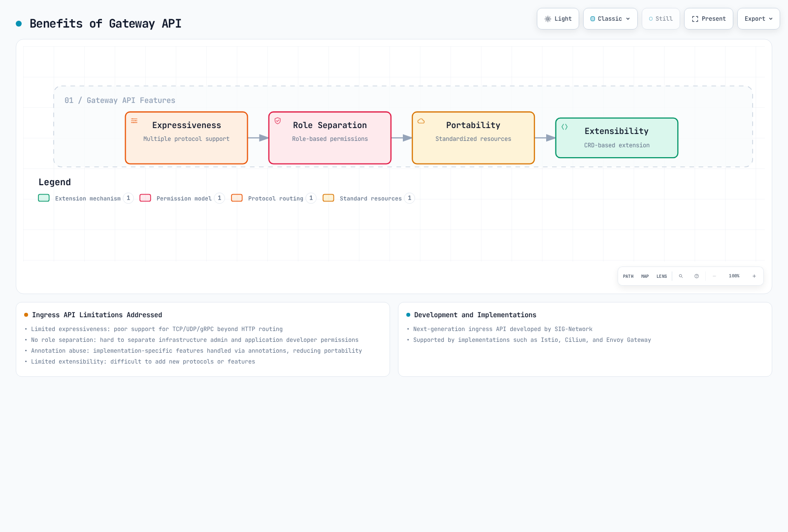
Task: Click the chevron on the Export dropdown
Action: [771, 19]
